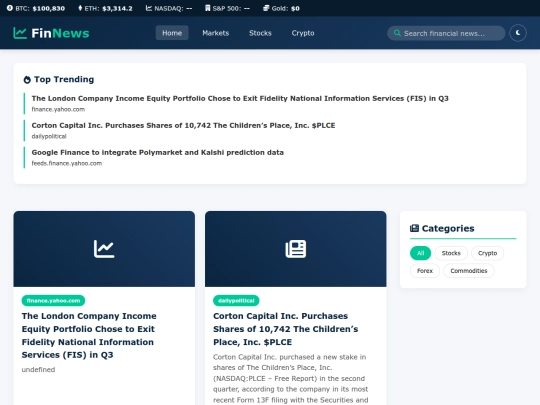Open the Crypto navigation tab
The image size is (540, 405).
(x=303, y=33)
